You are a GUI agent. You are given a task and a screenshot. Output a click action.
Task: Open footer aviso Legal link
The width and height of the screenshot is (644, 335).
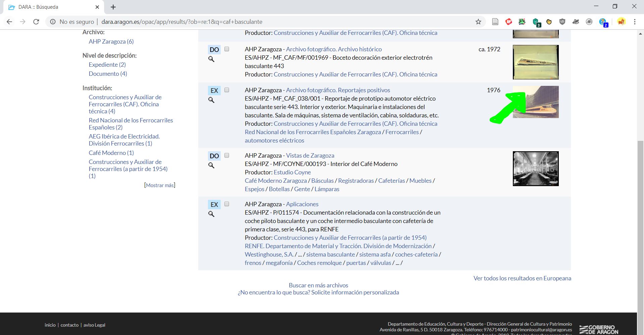[x=94, y=325]
